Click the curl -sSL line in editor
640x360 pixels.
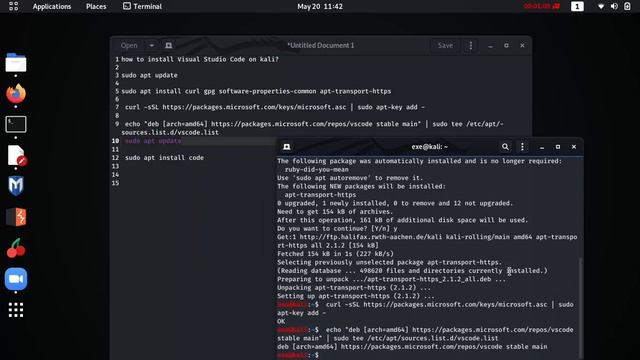coord(275,107)
